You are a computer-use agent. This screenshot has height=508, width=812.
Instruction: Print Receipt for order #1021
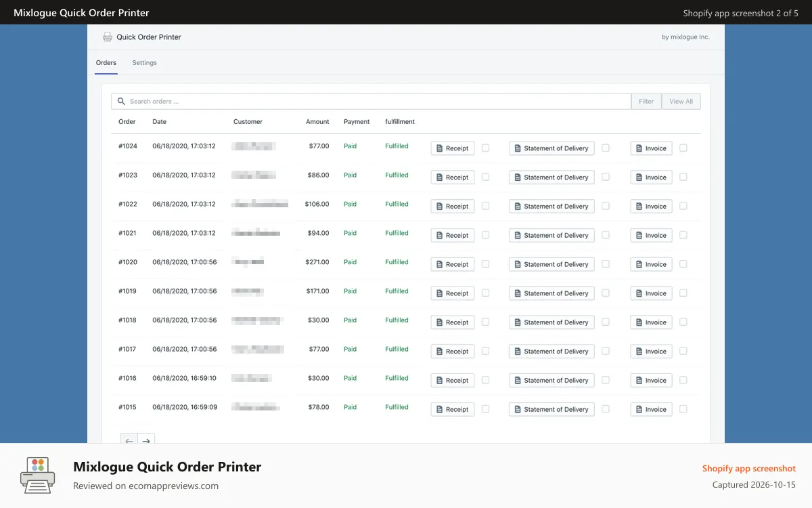pos(453,236)
